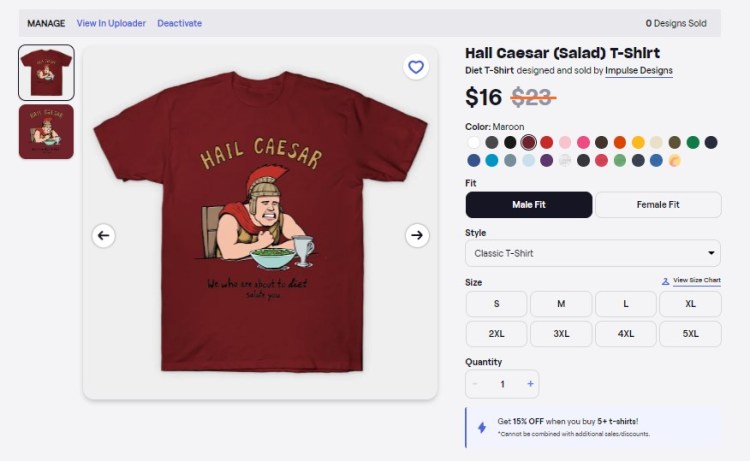Viewport: 750px width, 461px height.
Task: Choose the yellow color swatch
Action: pyautogui.click(x=638, y=142)
